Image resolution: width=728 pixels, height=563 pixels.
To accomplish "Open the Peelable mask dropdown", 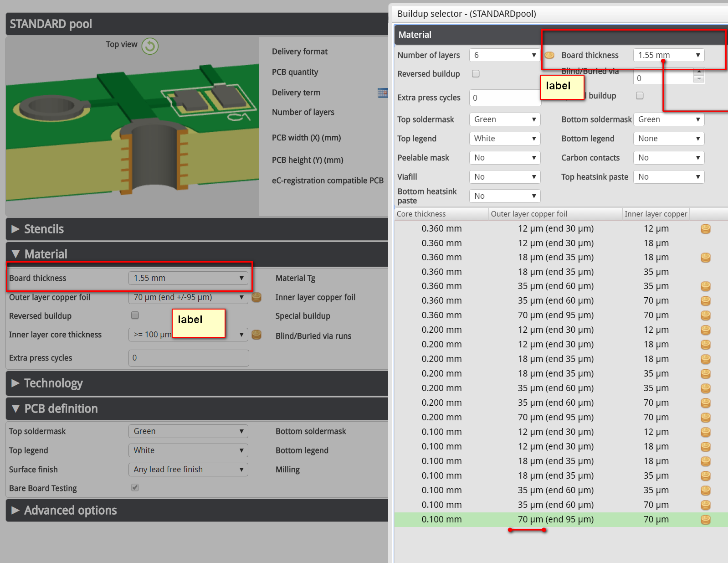I will [505, 158].
